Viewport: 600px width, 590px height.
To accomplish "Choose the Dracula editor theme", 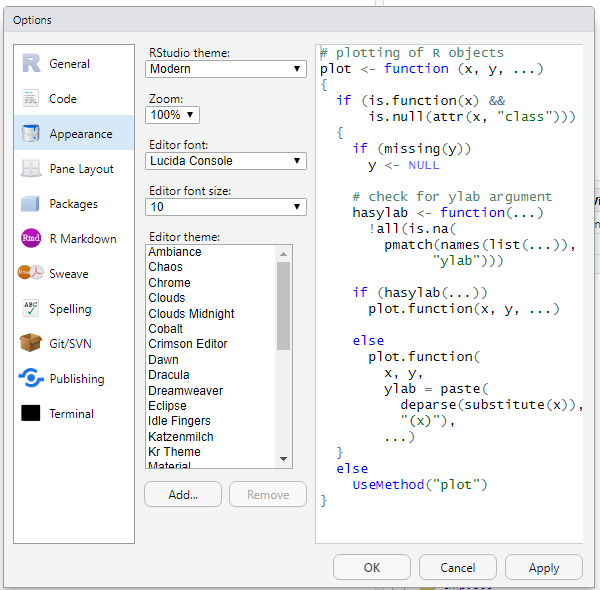I will [169, 375].
